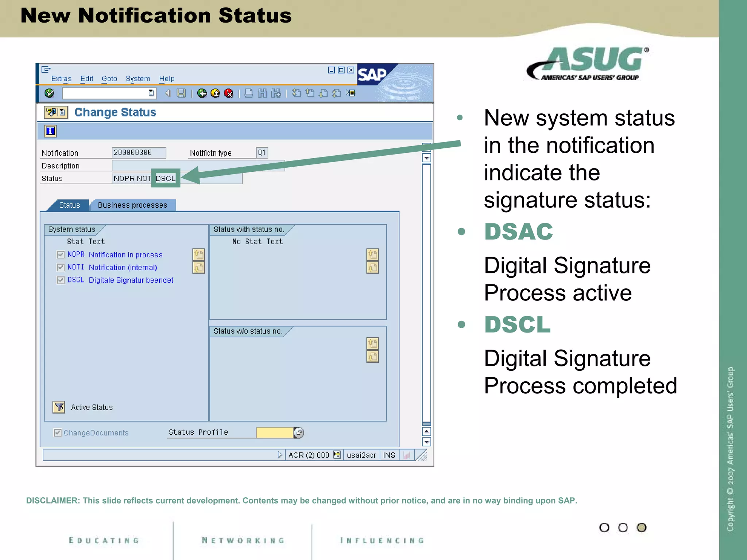Screen dimensions: 747x560
Task: Click the Save diskette icon
Action: 181,93
